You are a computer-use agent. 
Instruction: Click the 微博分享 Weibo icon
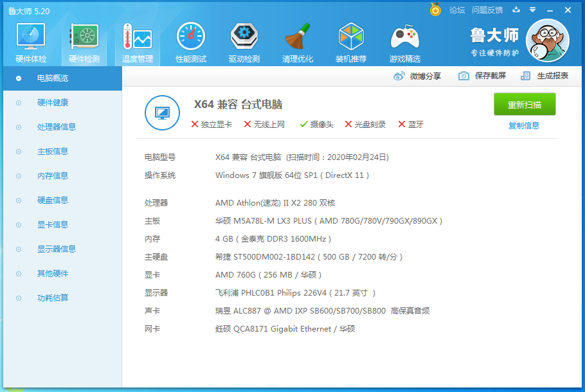coord(399,76)
